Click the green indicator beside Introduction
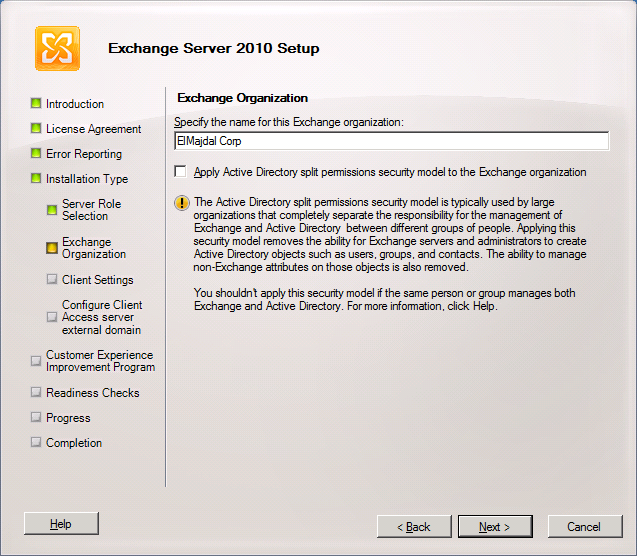 pyautogui.click(x=36, y=103)
